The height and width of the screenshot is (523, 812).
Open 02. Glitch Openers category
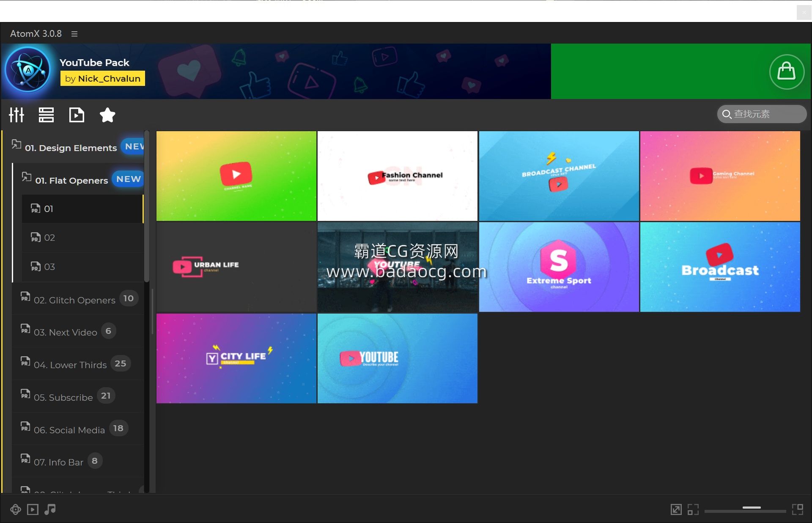78,299
